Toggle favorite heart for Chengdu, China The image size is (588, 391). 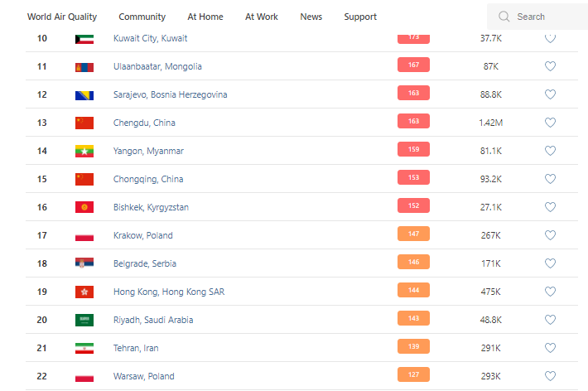coord(550,123)
